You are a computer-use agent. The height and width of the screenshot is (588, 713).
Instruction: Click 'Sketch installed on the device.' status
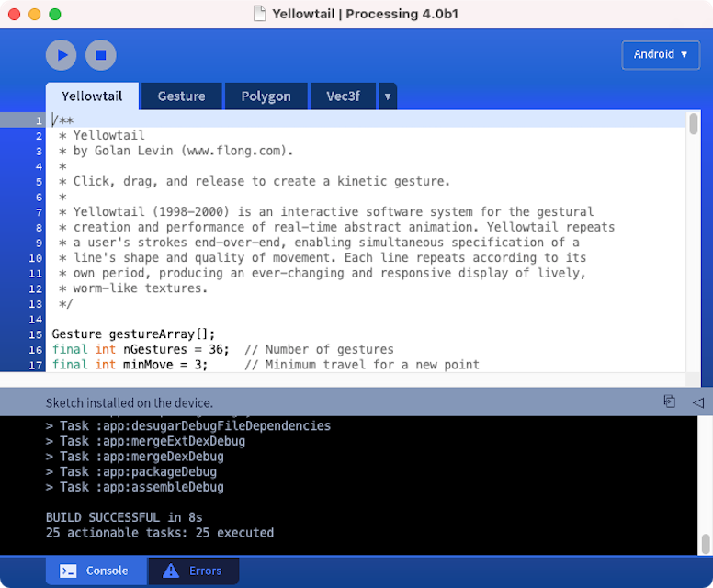(x=130, y=403)
